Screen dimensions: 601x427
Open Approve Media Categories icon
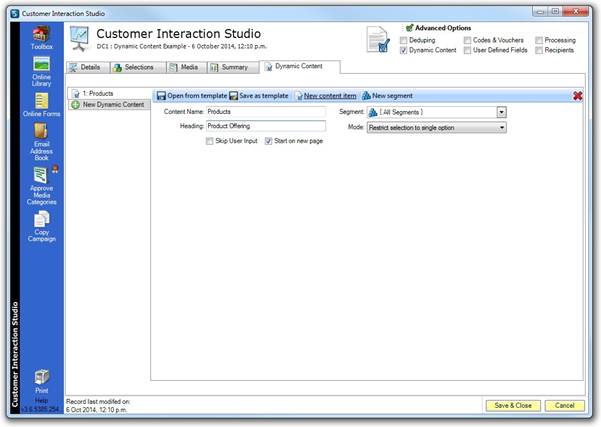click(x=41, y=186)
